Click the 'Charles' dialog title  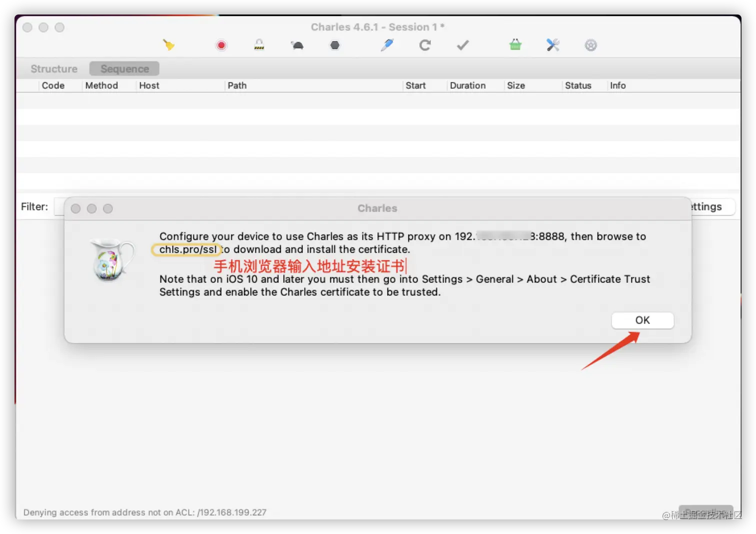click(x=377, y=208)
